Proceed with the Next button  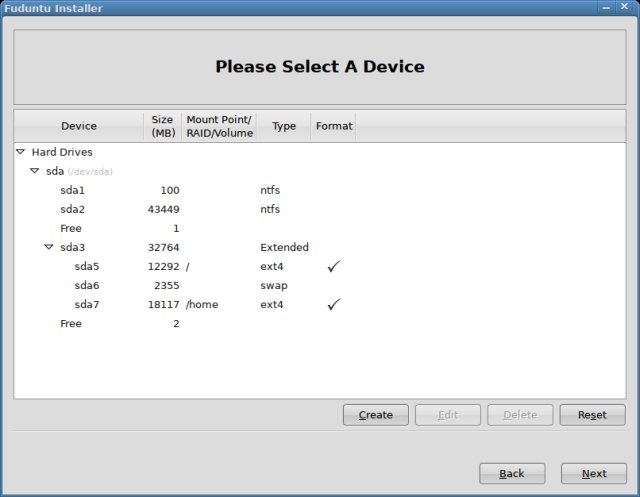tap(594, 473)
